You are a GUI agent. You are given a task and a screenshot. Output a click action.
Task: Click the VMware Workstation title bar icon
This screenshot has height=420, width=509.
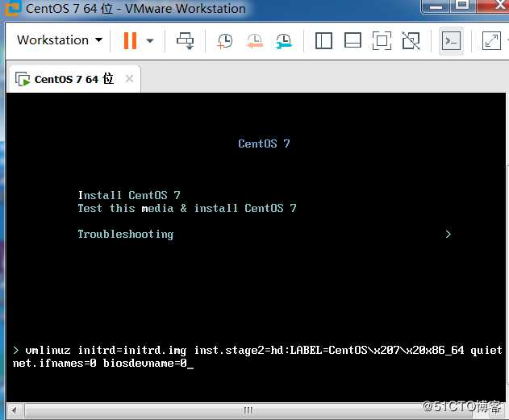tap(12, 8)
